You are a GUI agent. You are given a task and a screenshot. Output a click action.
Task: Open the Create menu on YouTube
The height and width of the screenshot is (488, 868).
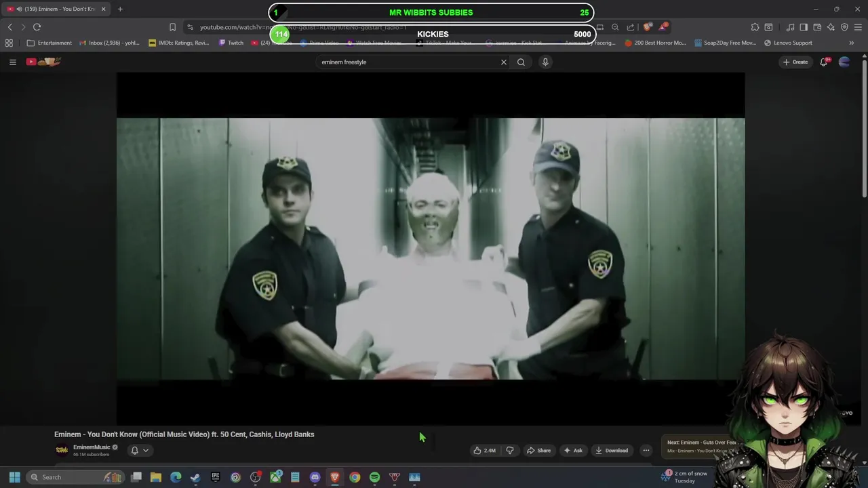[795, 62]
